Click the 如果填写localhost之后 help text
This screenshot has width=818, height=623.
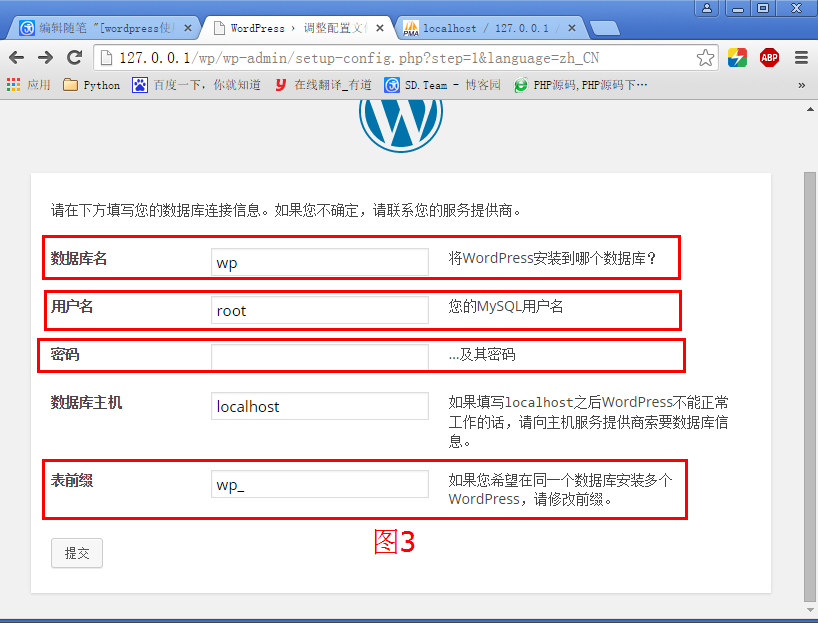588,422
